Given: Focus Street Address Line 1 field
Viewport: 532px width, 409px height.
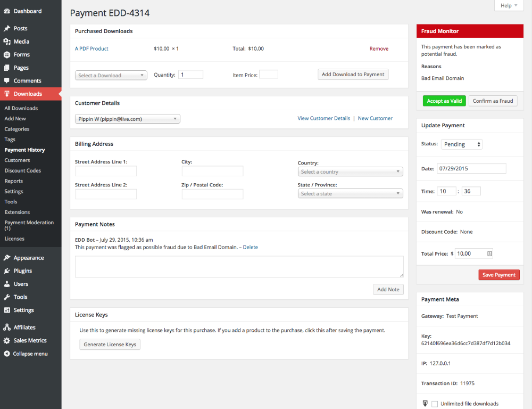Looking at the screenshot, I should [106, 171].
